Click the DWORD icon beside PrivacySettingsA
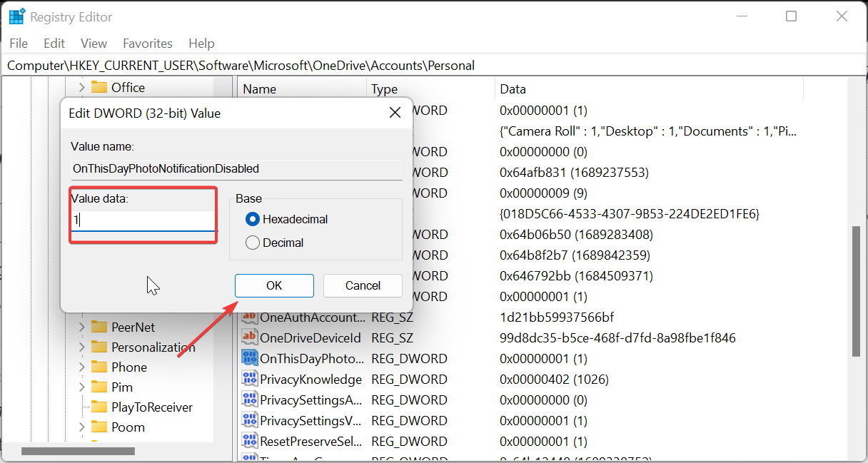Image resolution: width=868 pixels, height=463 pixels. tap(249, 400)
